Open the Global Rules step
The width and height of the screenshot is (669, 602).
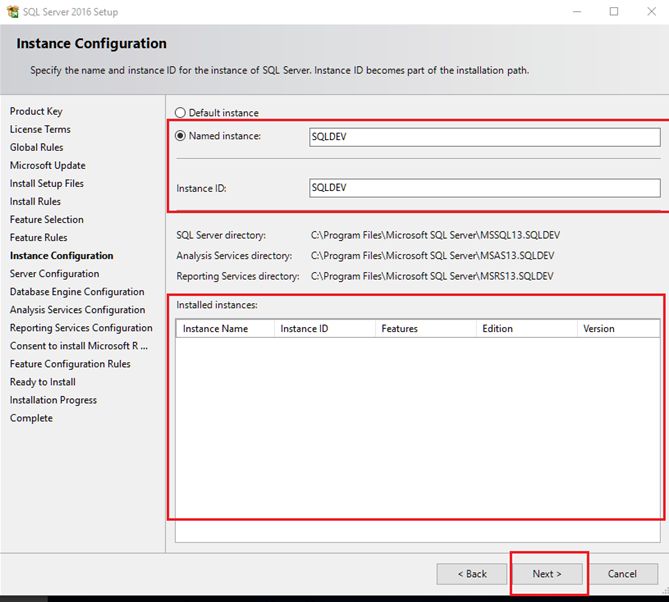point(37,147)
